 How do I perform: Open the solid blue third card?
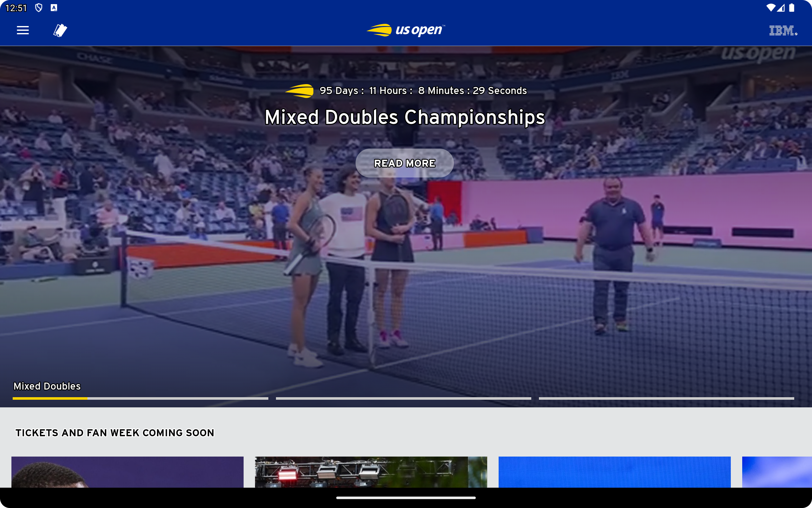click(615, 472)
